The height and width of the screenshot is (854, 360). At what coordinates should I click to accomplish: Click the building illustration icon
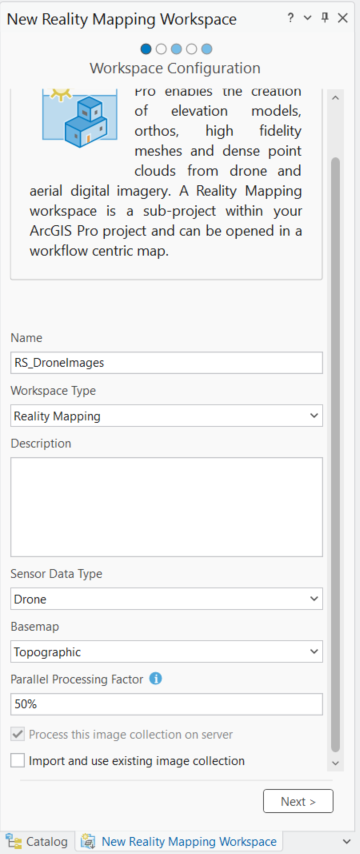[x=80, y=119]
